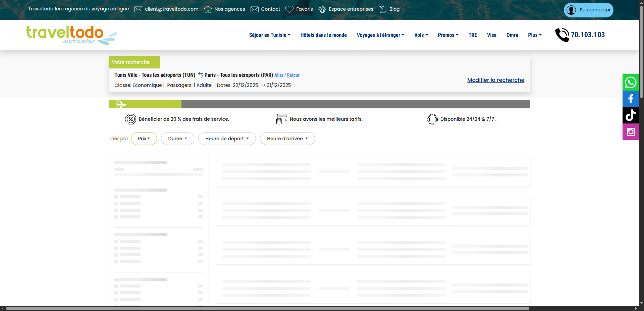Open the Durée sort dropdown
This screenshot has width=644, height=311.
[177, 139]
